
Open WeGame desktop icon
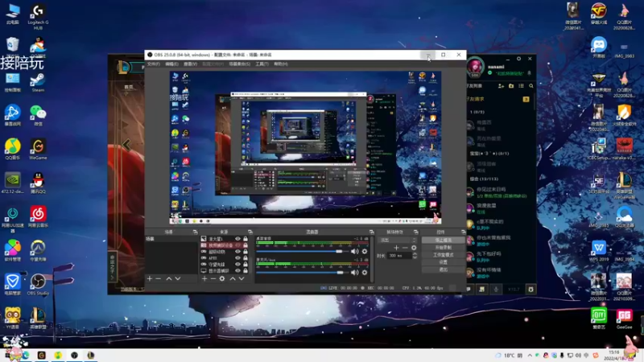pyautogui.click(x=38, y=149)
